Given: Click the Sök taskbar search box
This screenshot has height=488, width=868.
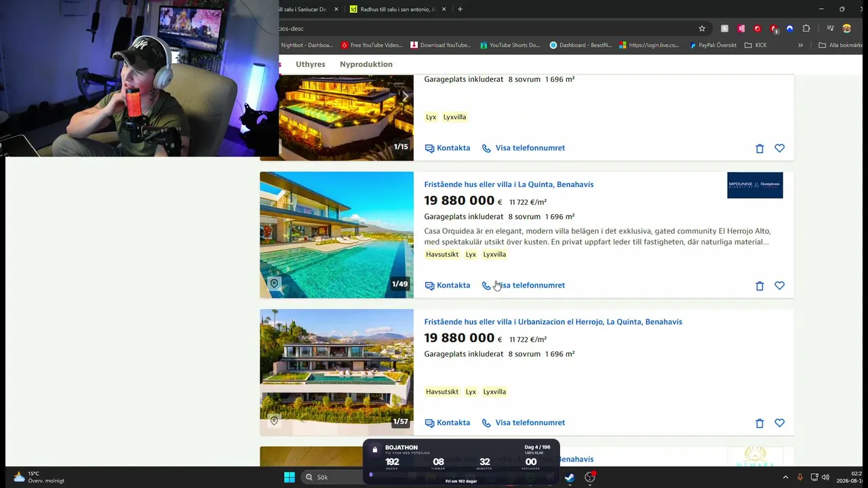Looking at the screenshot, I should point(332,477).
